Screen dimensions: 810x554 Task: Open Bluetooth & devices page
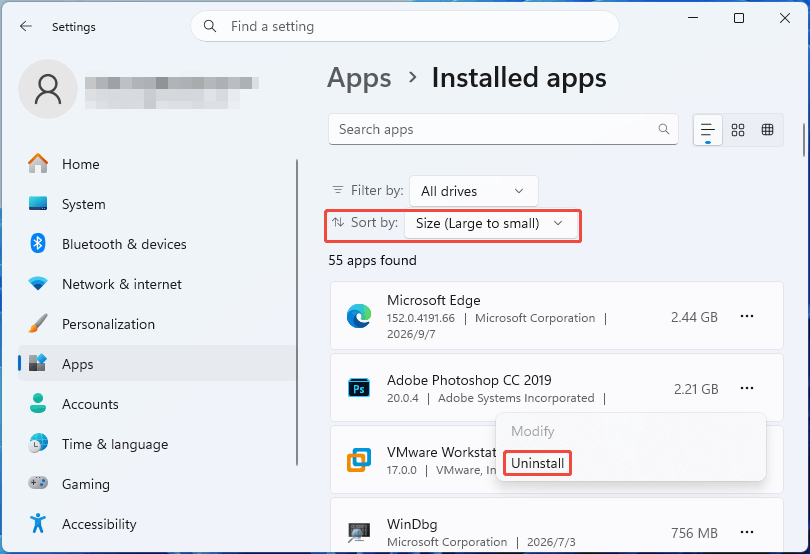[157, 243]
